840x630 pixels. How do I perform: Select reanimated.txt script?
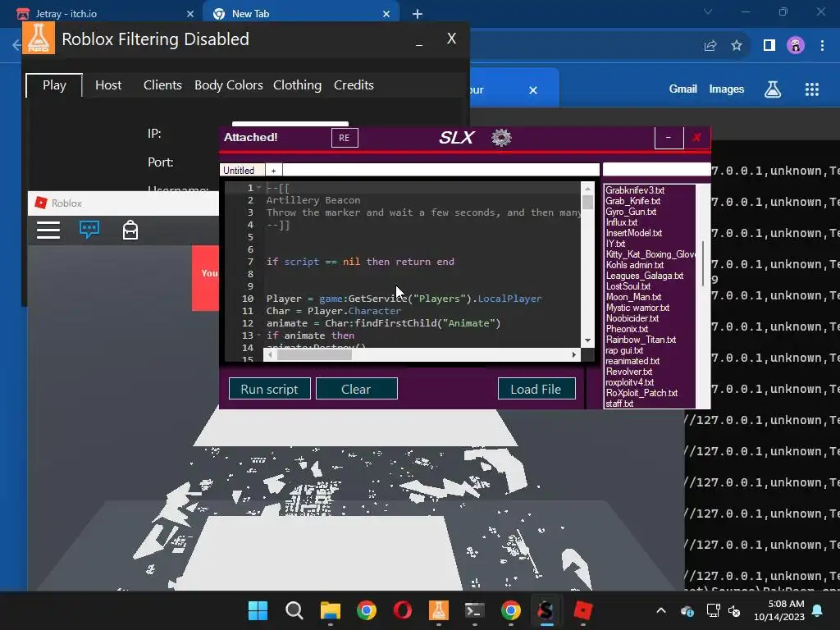pos(632,361)
